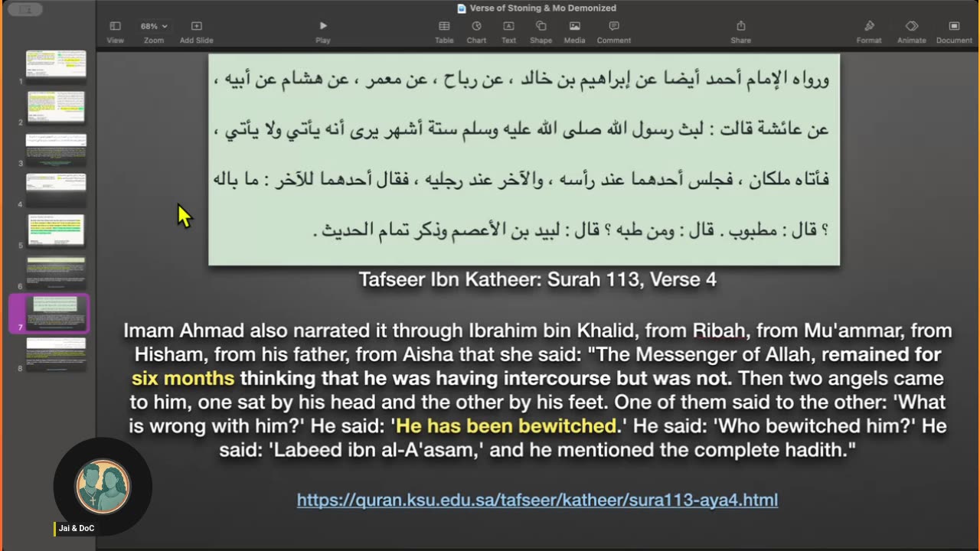Image resolution: width=980 pixels, height=551 pixels.
Task: Select slide 3 thumbnail
Action: [56, 149]
